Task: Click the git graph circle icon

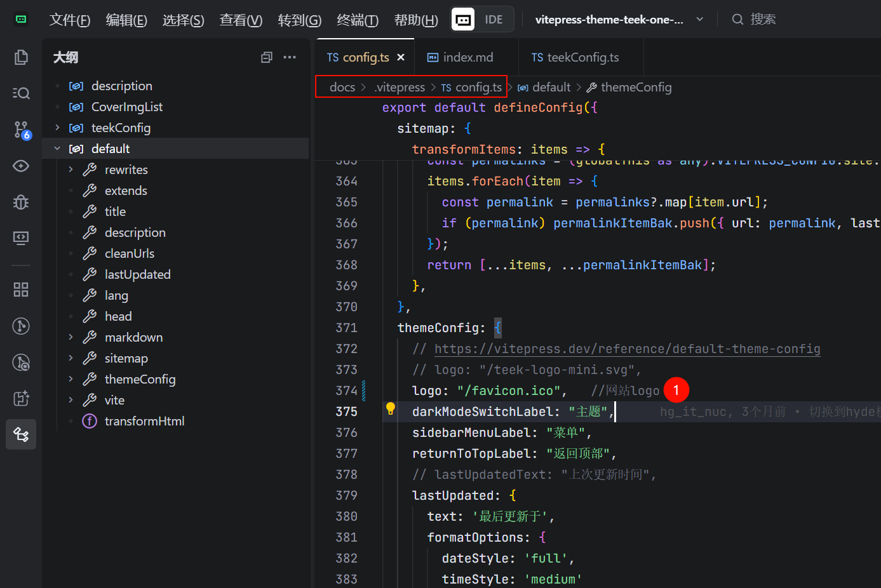Action: click(x=21, y=326)
